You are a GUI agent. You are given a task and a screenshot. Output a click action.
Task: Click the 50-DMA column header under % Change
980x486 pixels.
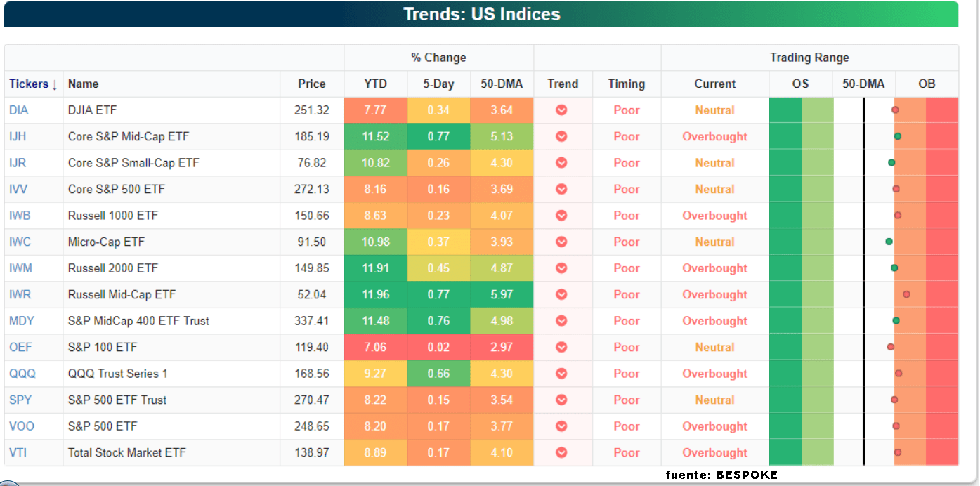[x=502, y=84]
